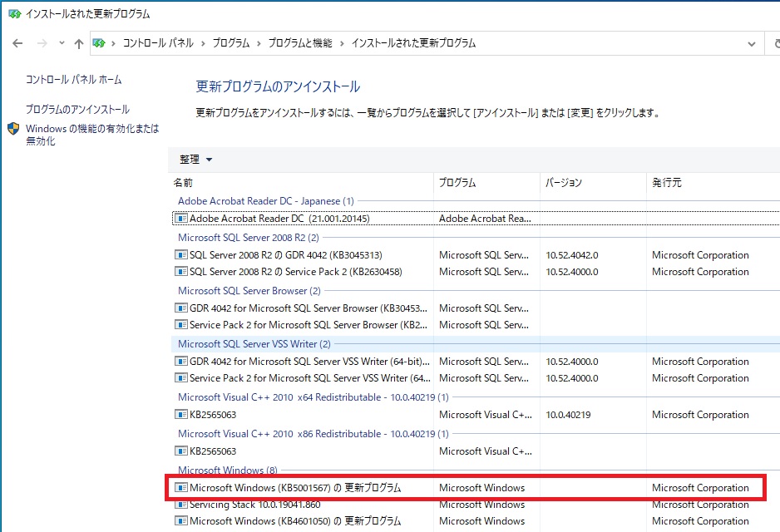This screenshot has width=780, height=532.
Task: Click the KB2565063 icon under the x86 Redistributable group
Action: tap(181, 451)
